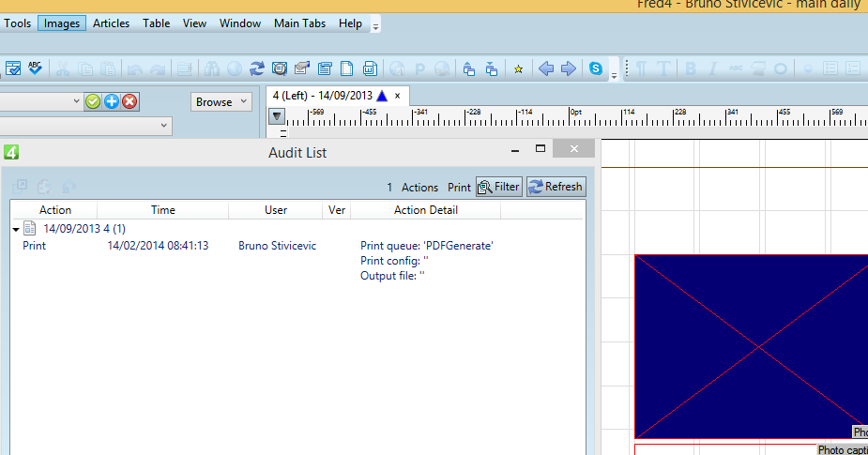Click the Undo arrow icon
This screenshot has width=868, height=455.
click(135, 68)
